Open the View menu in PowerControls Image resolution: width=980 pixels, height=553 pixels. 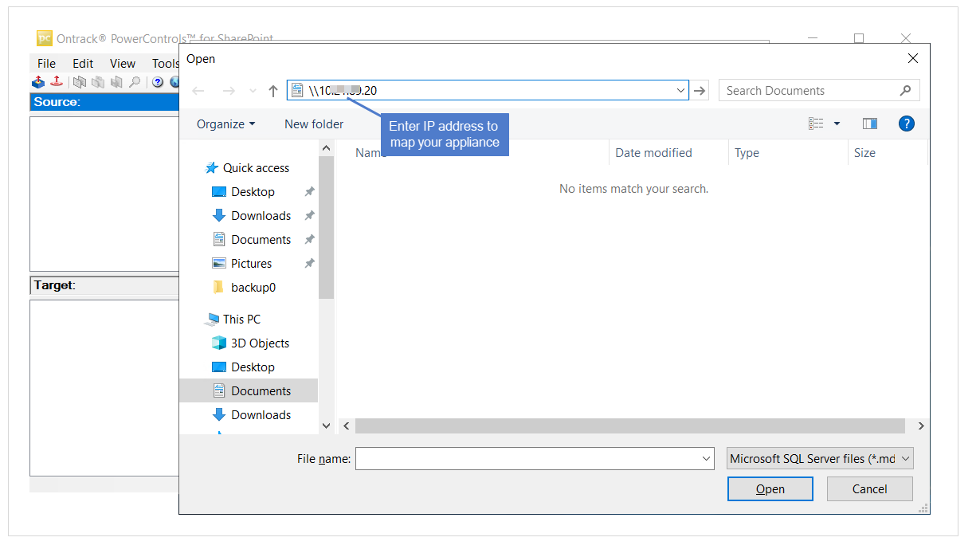point(123,64)
